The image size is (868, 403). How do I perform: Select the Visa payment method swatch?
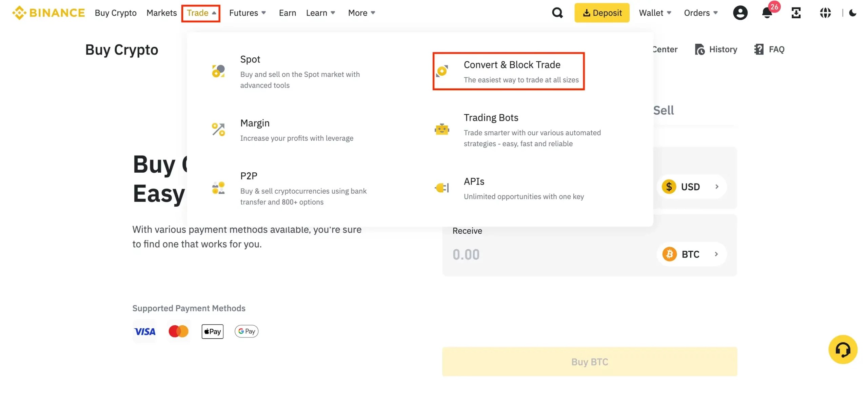pyautogui.click(x=145, y=331)
